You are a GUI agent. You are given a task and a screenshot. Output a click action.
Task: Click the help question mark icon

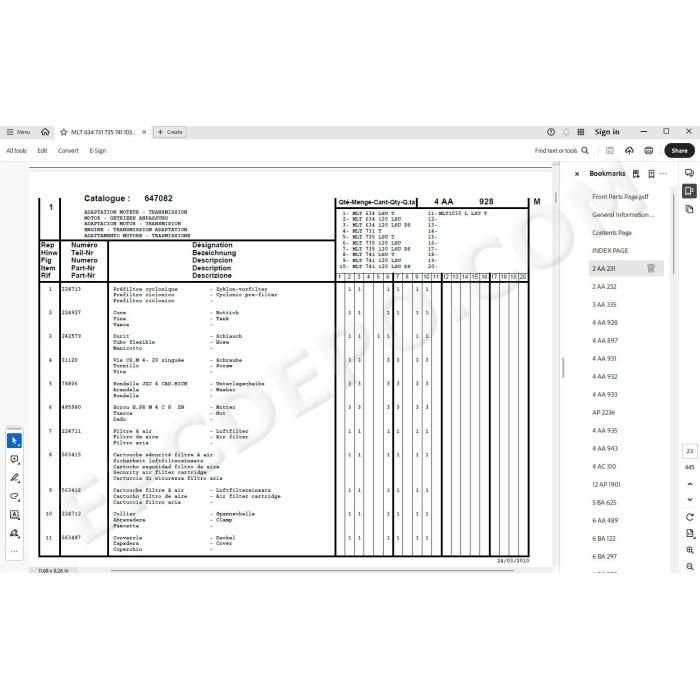point(551,132)
